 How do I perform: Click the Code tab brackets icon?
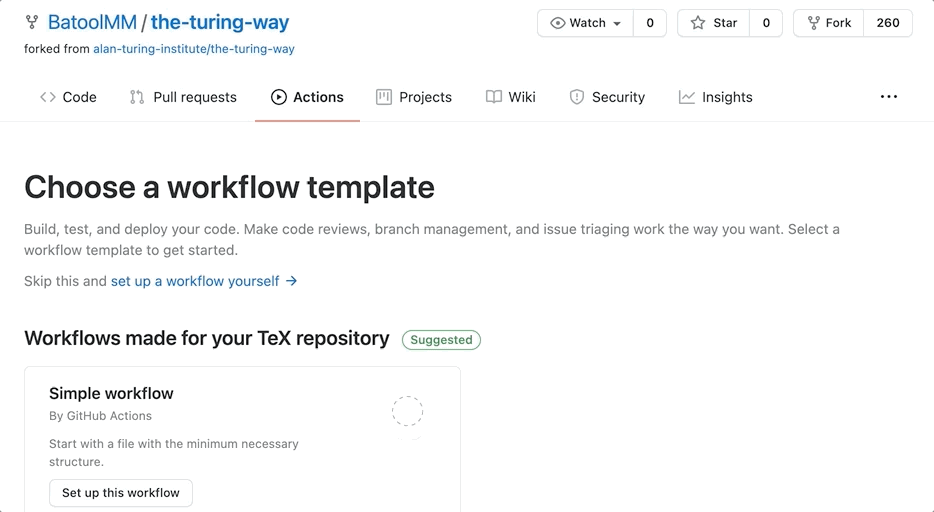pos(47,97)
